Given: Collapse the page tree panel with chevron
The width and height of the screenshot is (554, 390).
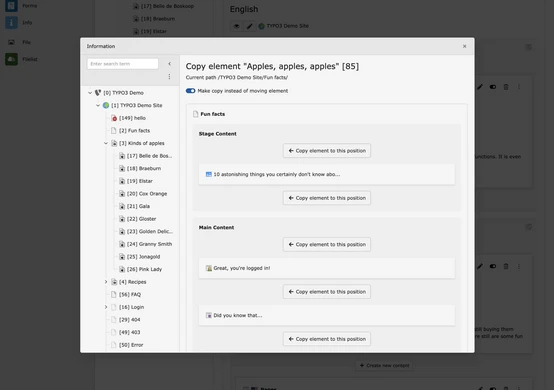Looking at the screenshot, I should 170,64.
